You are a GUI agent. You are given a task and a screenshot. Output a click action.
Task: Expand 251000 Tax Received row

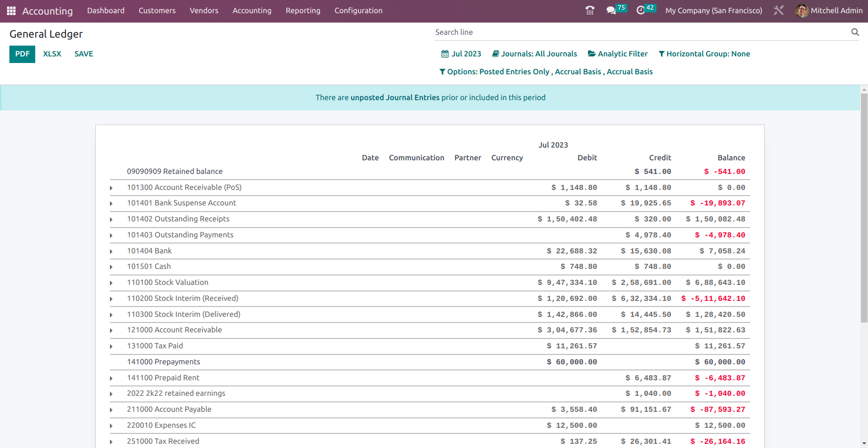tap(111, 442)
